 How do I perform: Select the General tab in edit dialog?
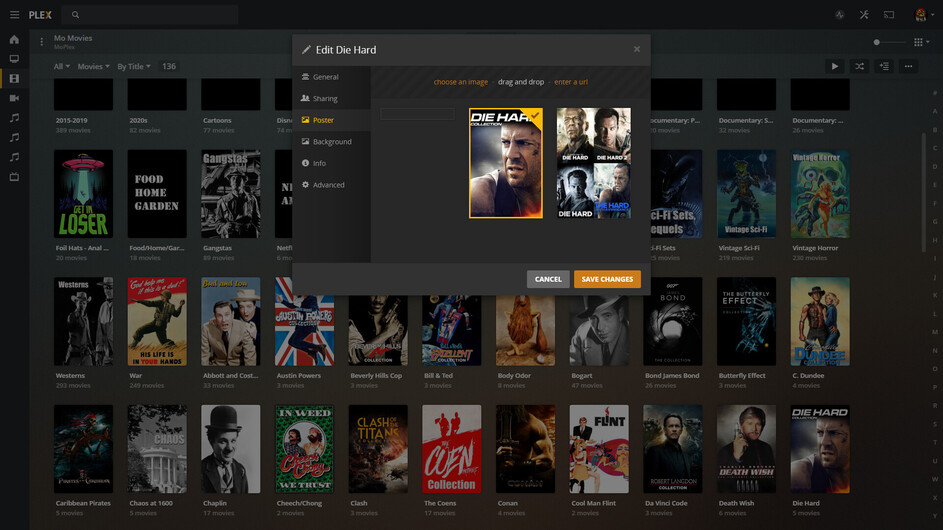(331, 77)
